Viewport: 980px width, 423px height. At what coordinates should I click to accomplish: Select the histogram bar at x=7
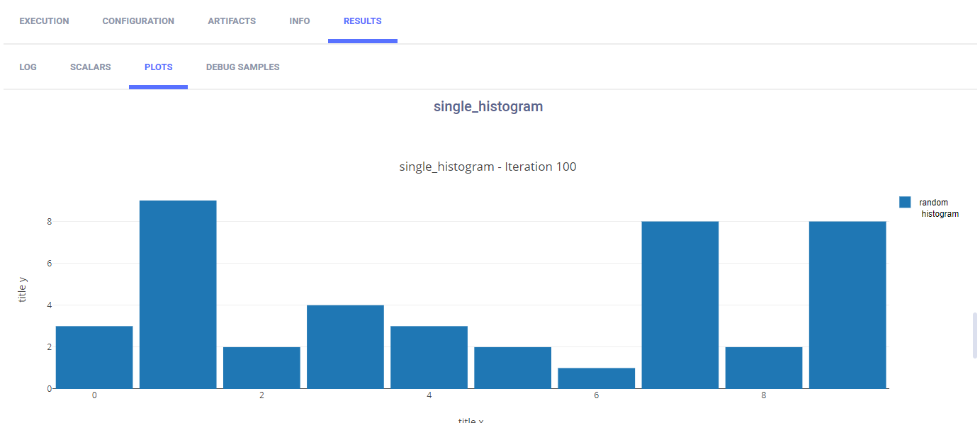(680, 305)
